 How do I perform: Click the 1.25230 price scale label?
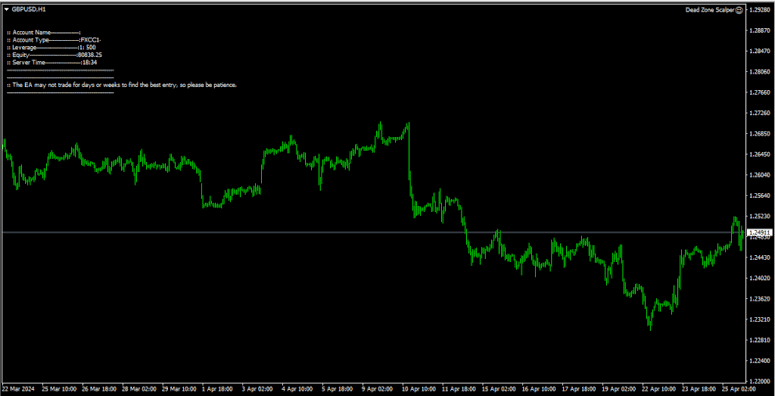click(760, 217)
